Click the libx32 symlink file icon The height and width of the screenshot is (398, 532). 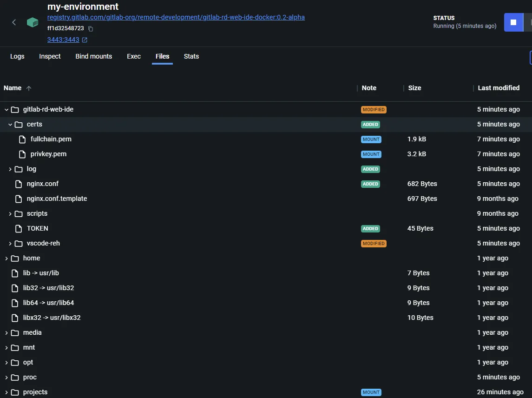pos(15,318)
